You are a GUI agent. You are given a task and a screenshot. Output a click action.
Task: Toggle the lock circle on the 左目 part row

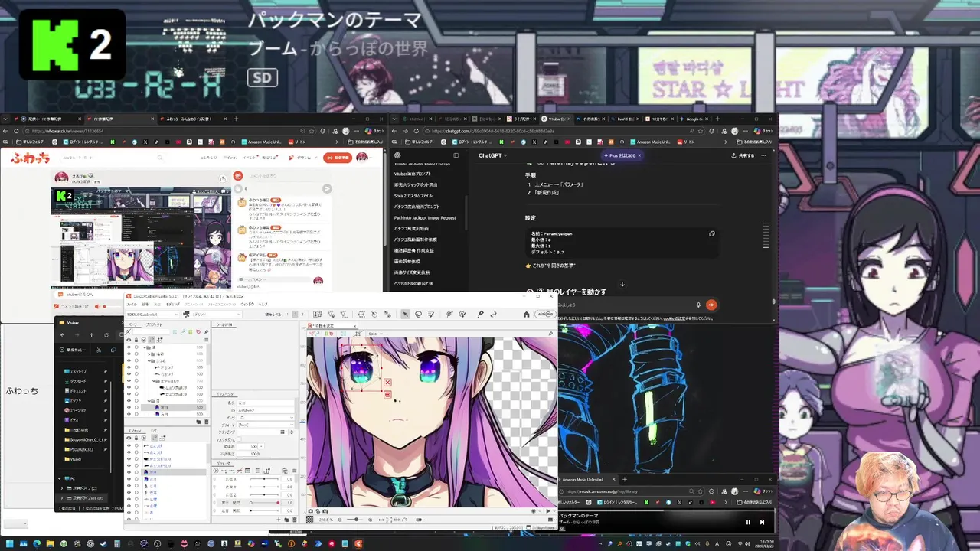coord(136,407)
